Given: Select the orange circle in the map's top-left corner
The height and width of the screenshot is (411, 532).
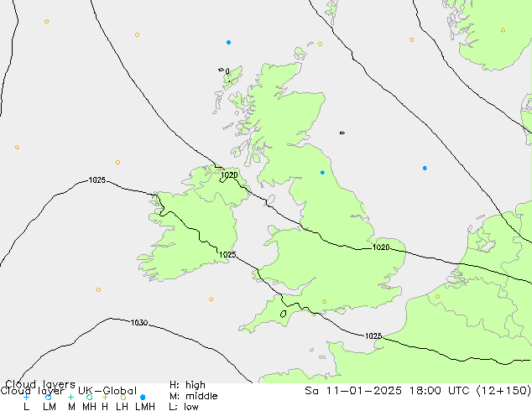Looking at the screenshot, I should [46, 22].
